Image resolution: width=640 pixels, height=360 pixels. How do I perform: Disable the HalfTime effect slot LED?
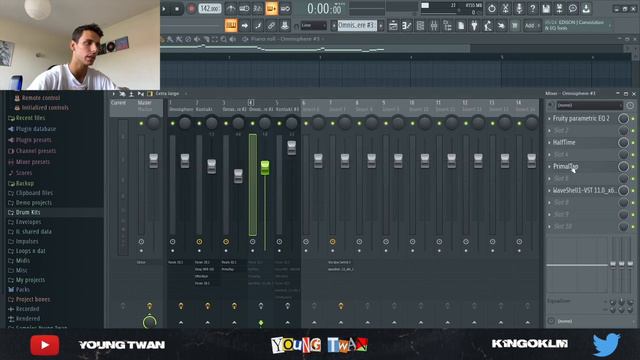(x=633, y=143)
